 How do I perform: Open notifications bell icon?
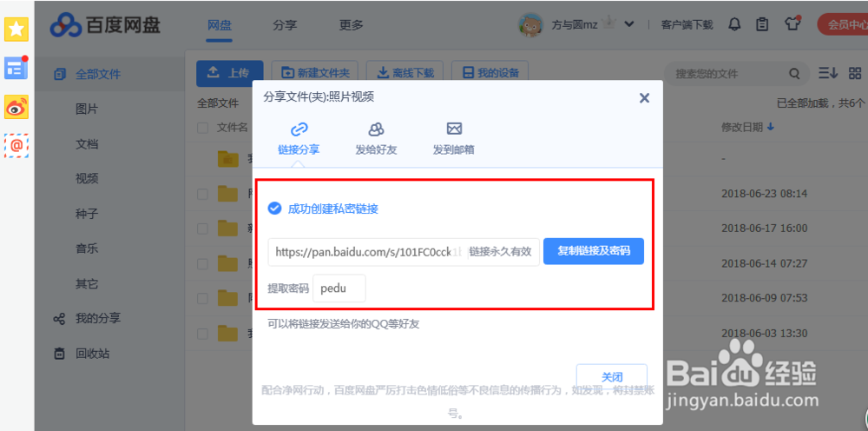tap(734, 25)
